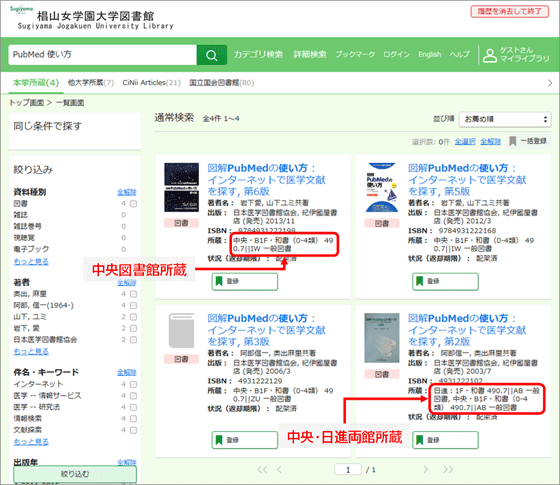This screenshot has height=485, width=560.
Task: Click the 全解除 link beside 全選択
Action: 491,142
